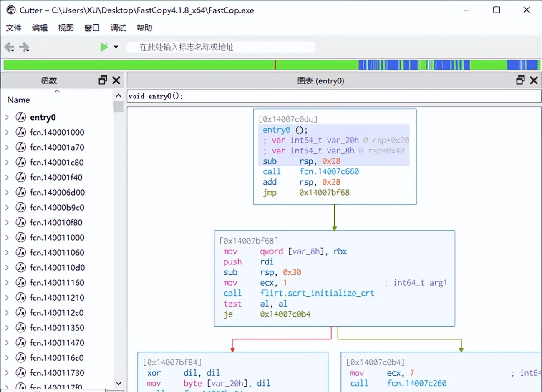Click the forward navigation arrow
The width and height of the screenshot is (542, 392).
coord(24,47)
